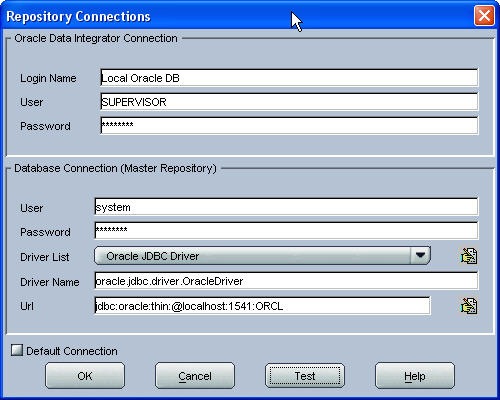This screenshot has width=500, height=400.
Task: Click the Default Connection label text
Action: tap(72, 351)
